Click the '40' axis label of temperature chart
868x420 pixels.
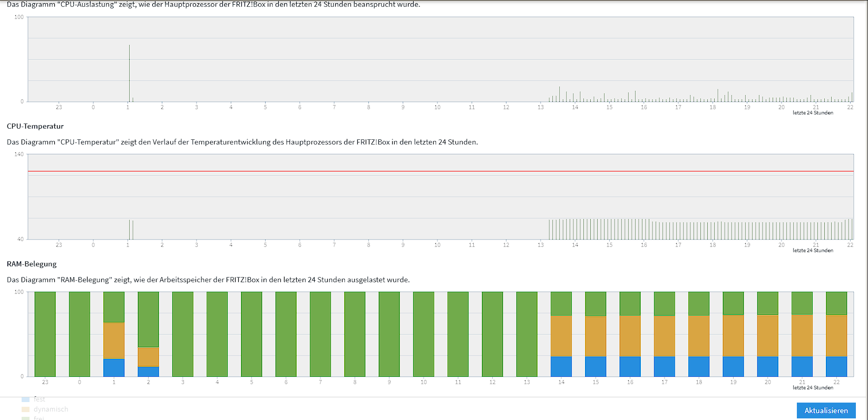click(x=21, y=240)
